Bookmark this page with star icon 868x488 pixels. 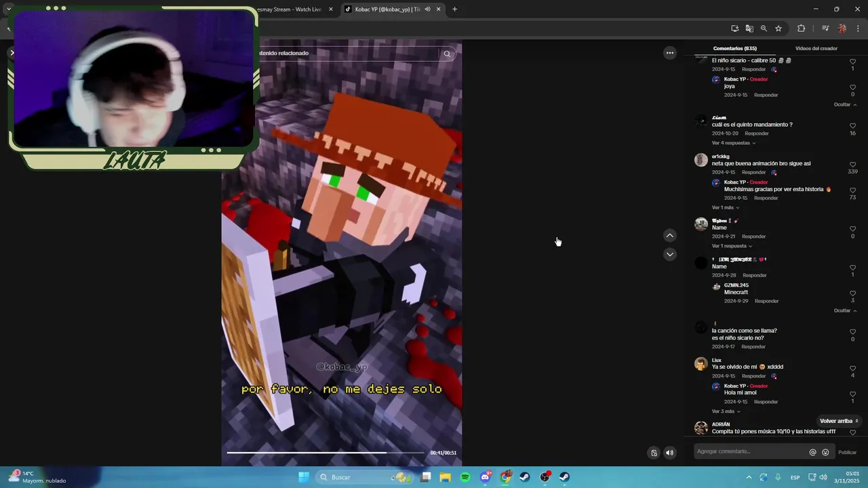point(778,28)
